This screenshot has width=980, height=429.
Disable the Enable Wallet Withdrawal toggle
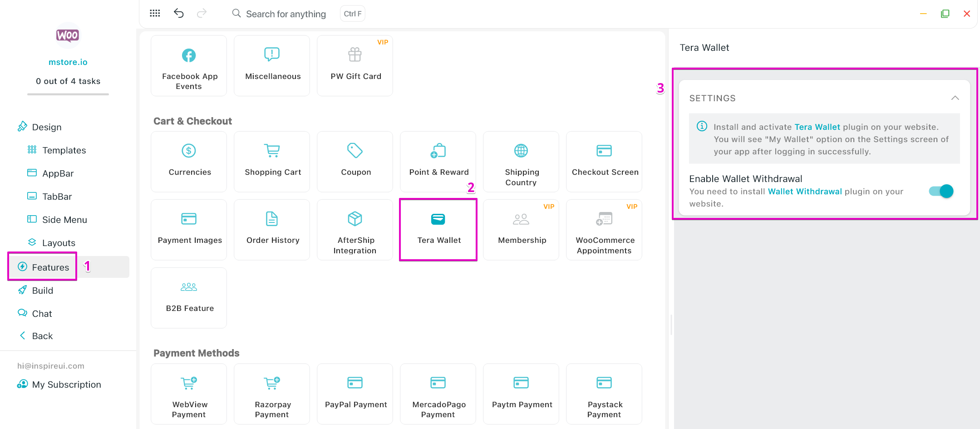(x=941, y=191)
